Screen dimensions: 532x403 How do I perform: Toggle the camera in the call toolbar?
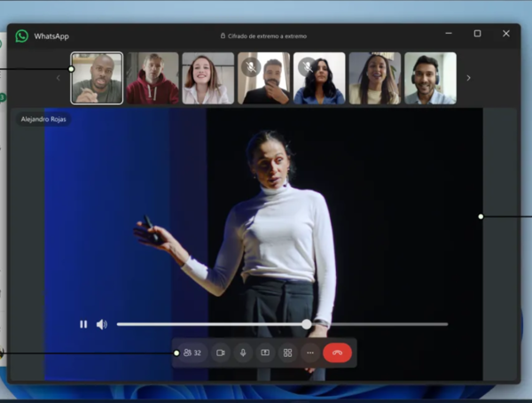click(220, 353)
